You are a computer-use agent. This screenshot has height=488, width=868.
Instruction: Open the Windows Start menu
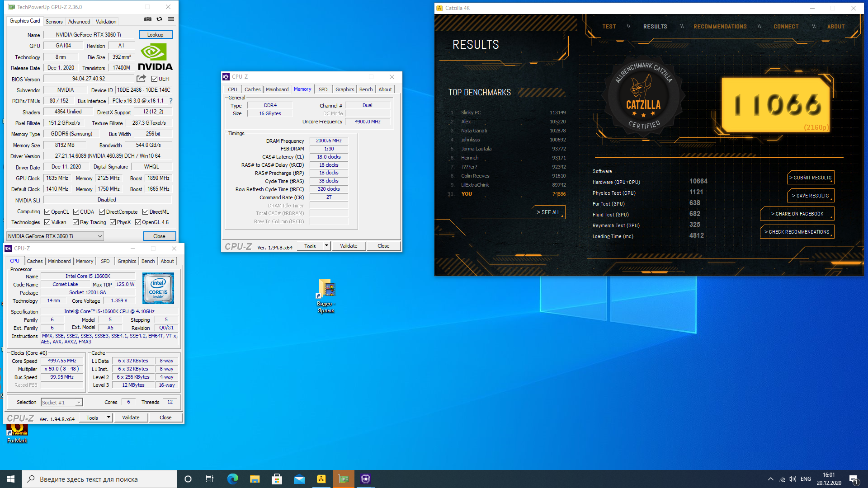click(11, 479)
